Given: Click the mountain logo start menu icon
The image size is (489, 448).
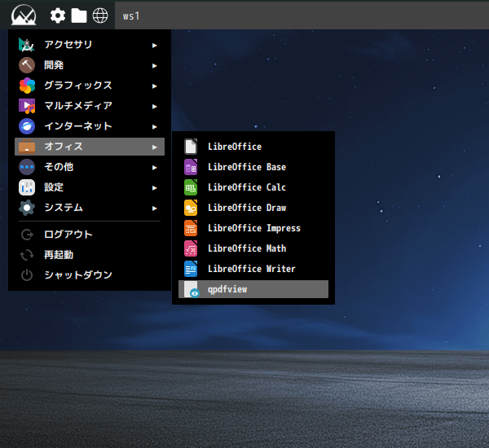Looking at the screenshot, I should click(24, 15).
